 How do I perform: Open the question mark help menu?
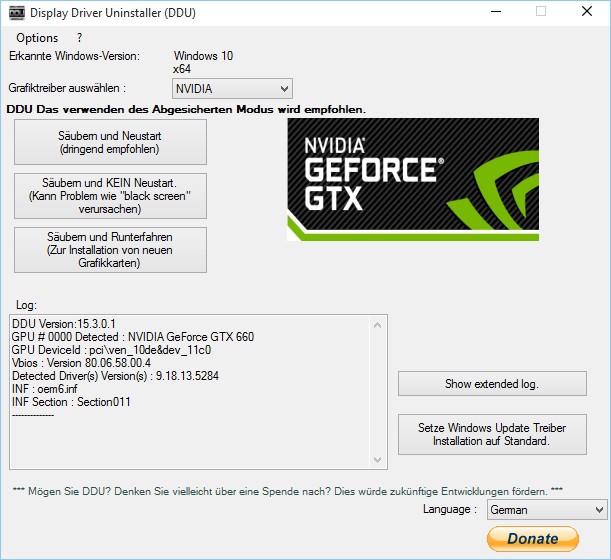click(x=79, y=38)
